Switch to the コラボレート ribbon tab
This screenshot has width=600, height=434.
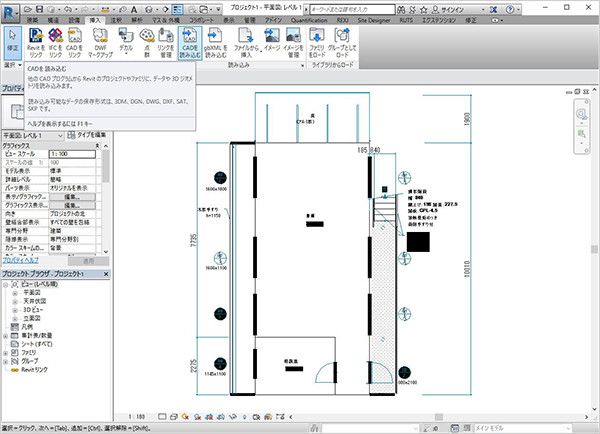[202, 20]
